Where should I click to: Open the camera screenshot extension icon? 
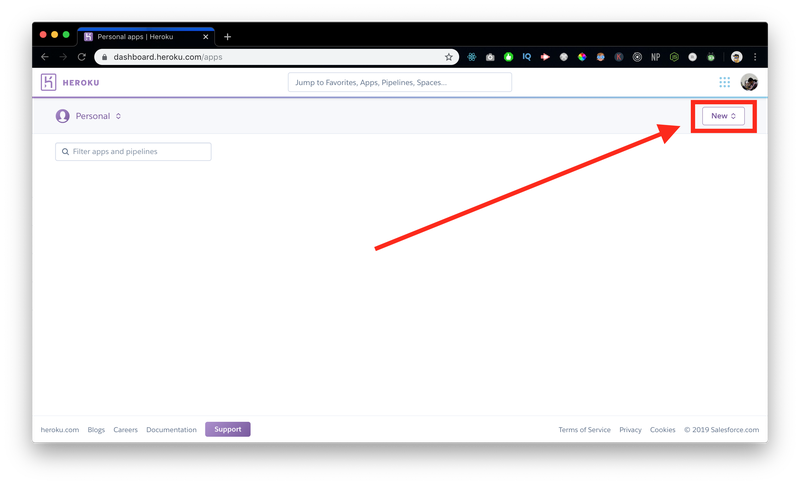coord(490,57)
